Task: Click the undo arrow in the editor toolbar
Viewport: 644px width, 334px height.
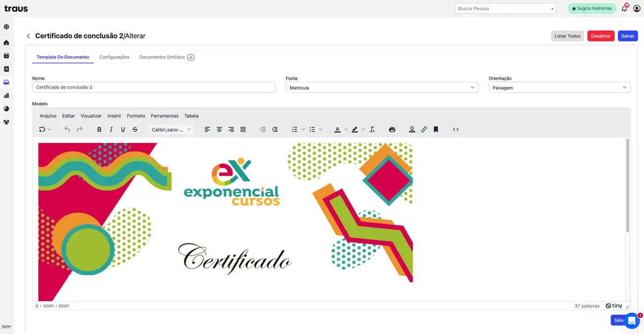Action: [x=67, y=129]
